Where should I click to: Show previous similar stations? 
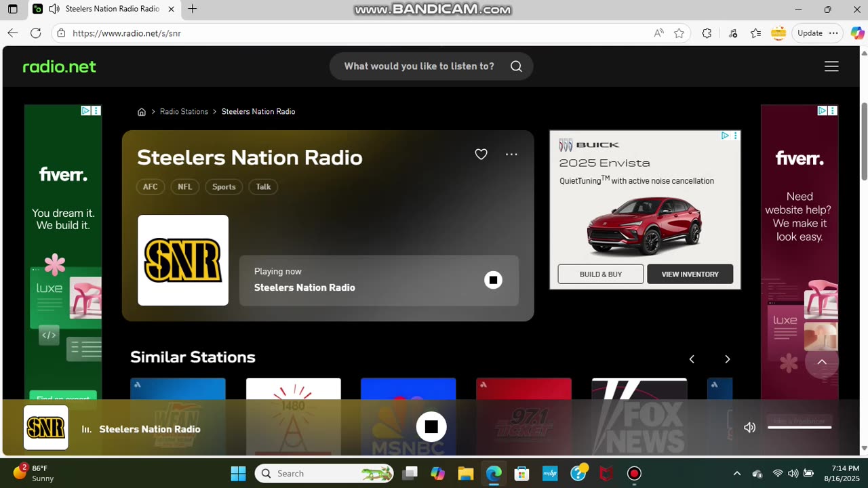692,359
